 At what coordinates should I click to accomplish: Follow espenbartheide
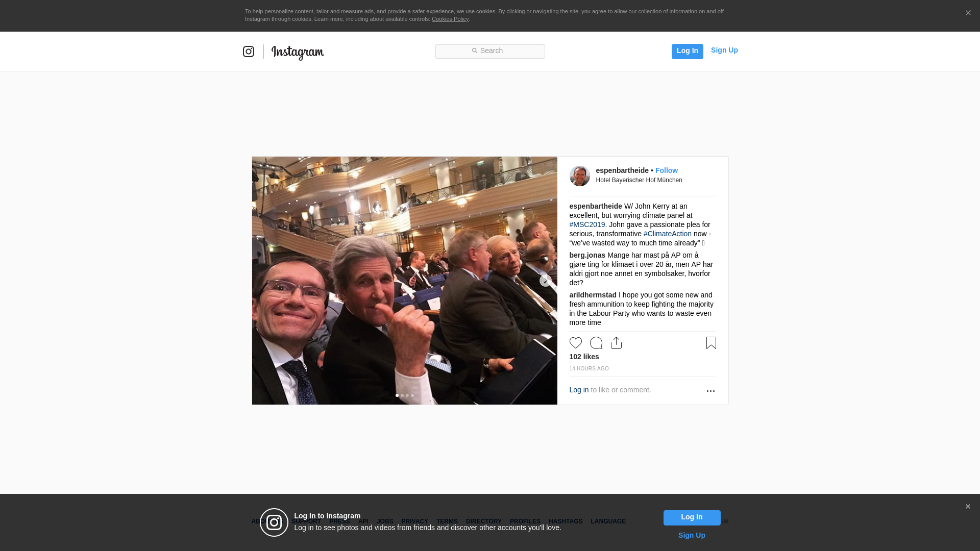667,170
